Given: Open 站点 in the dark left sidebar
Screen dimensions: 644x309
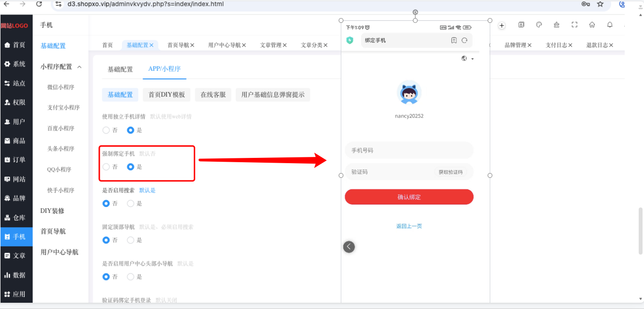Looking at the screenshot, I should coord(16,83).
